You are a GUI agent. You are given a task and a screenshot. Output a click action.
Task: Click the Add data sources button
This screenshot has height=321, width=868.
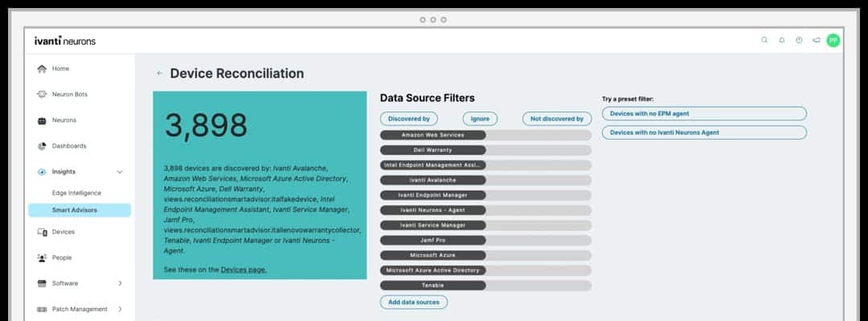[413, 303]
